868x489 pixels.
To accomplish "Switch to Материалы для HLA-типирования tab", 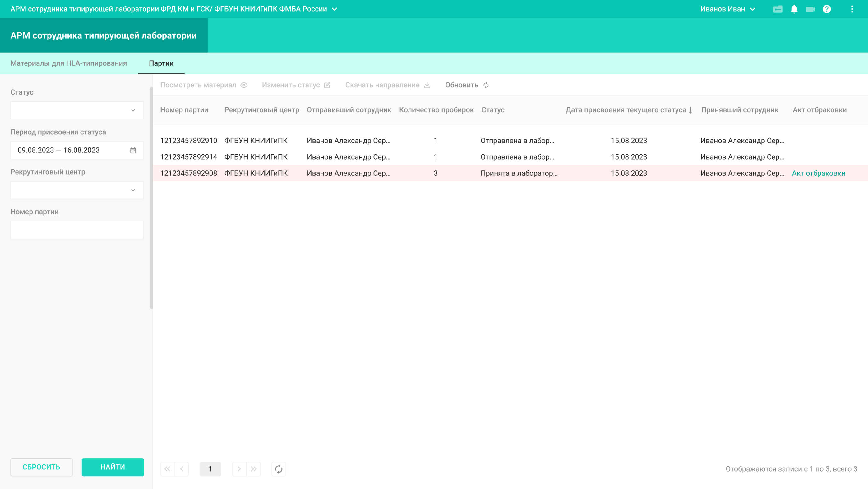I will pos(69,63).
